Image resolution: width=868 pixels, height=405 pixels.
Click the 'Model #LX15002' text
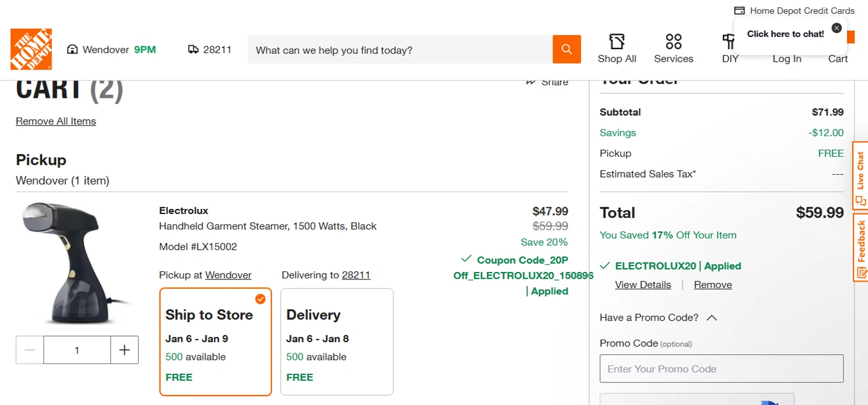[198, 247]
